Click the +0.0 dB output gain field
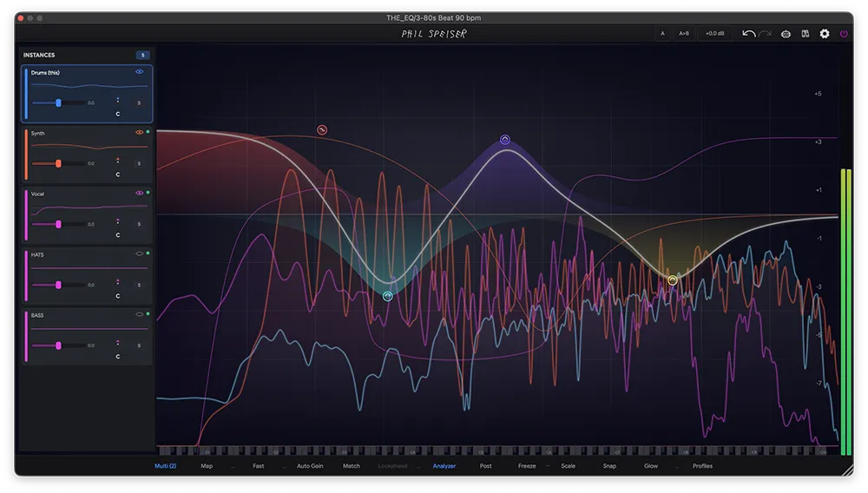 tap(714, 34)
